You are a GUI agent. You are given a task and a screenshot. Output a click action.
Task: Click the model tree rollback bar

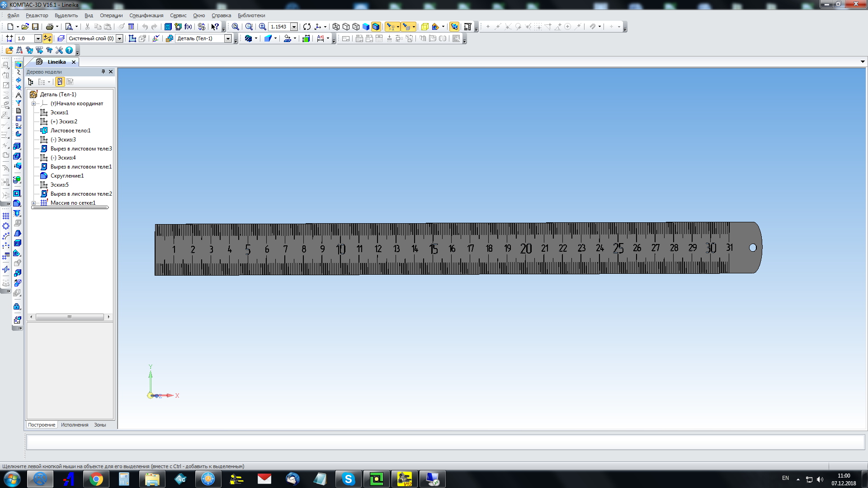coord(70,208)
